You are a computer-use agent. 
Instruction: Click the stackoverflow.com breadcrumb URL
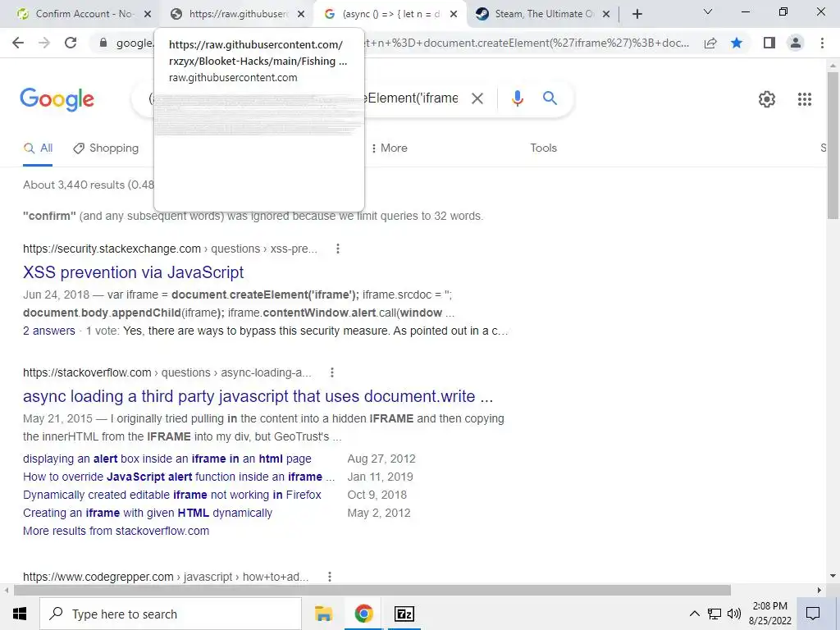(x=167, y=372)
